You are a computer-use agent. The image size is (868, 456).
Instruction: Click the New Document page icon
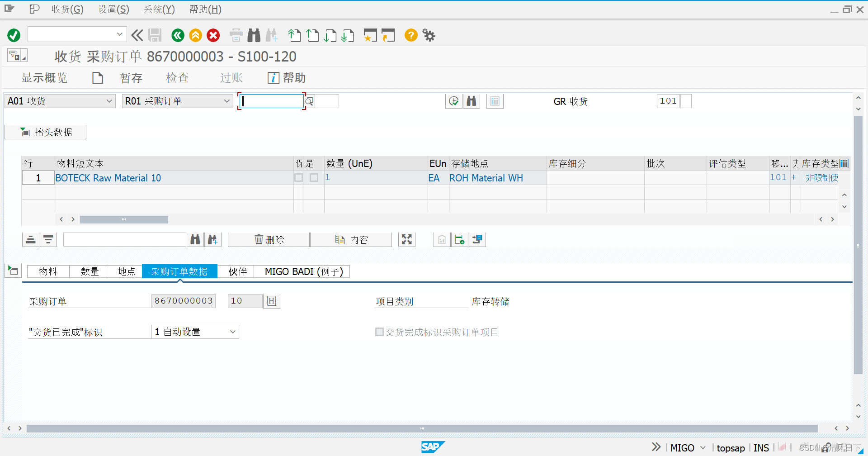pyautogui.click(x=98, y=78)
